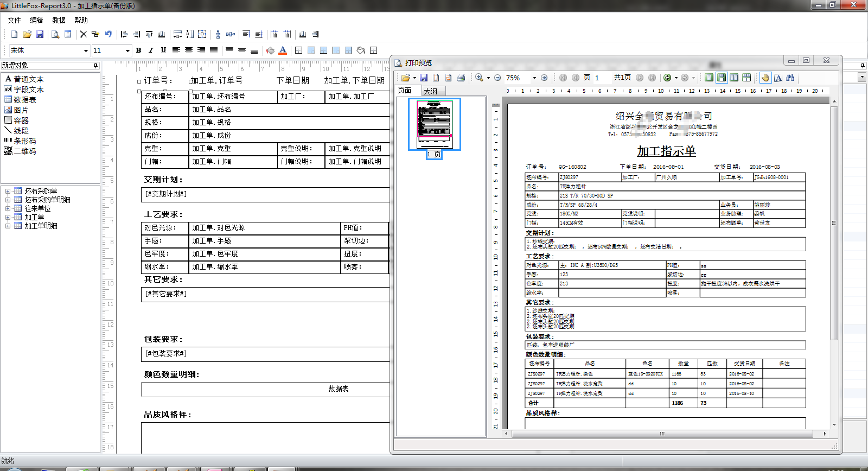Activate the text select tool in preview
Image resolution: width=868 pixels, height=471 pixels.
pyautogui.click(x=778, y=78)
